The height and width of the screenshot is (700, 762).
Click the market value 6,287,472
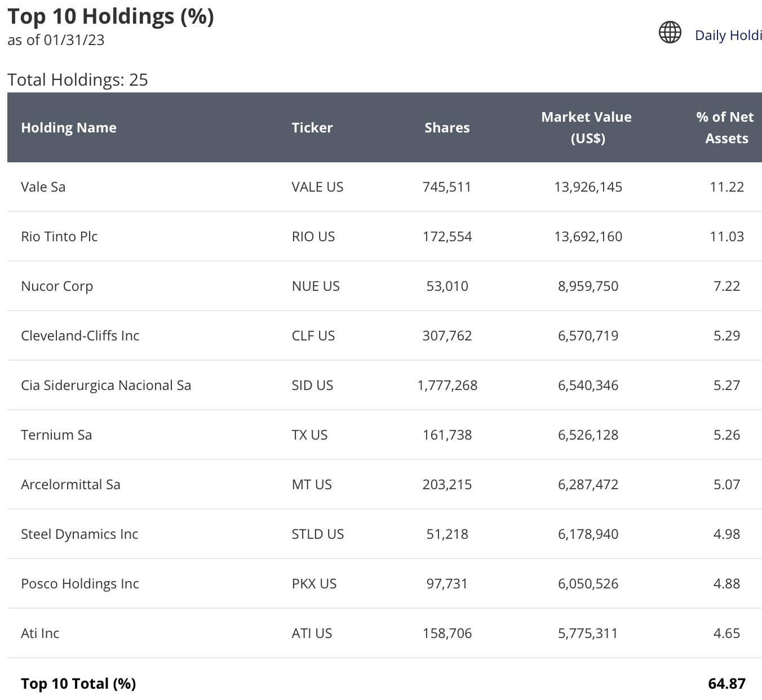(588, 484)
